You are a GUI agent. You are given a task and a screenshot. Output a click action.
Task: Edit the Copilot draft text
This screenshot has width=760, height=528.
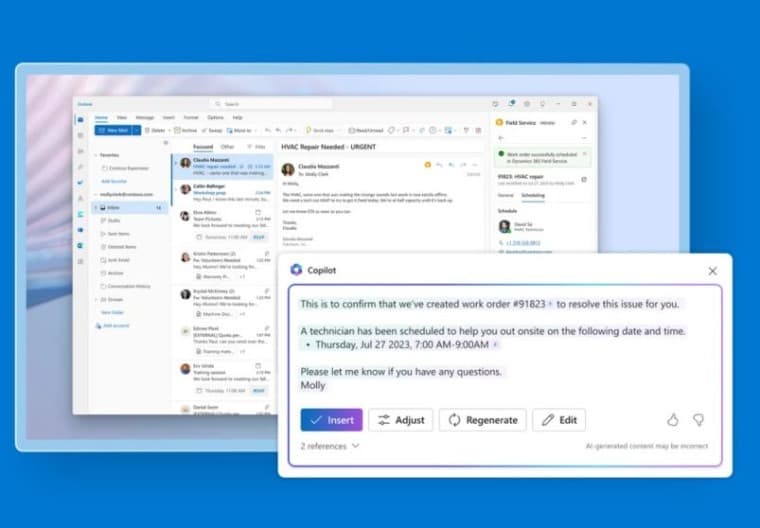tap(559, 420)
